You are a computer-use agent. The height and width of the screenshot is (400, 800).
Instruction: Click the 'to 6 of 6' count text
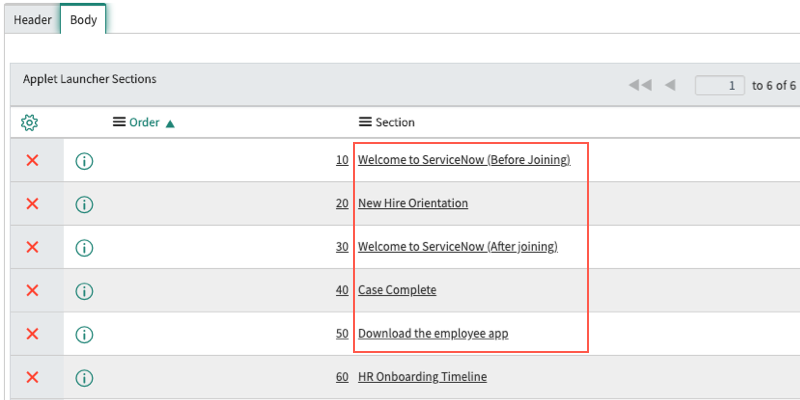point(773,86)
